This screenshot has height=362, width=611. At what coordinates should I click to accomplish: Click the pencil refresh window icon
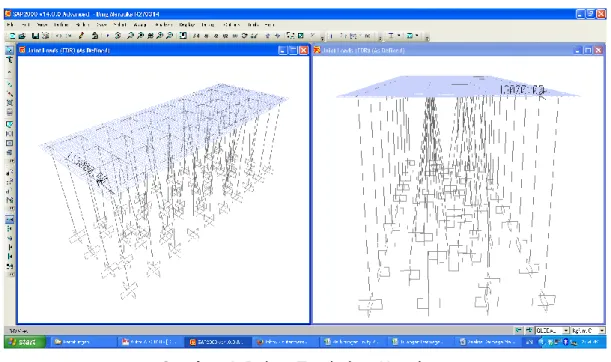coord(81,36)
